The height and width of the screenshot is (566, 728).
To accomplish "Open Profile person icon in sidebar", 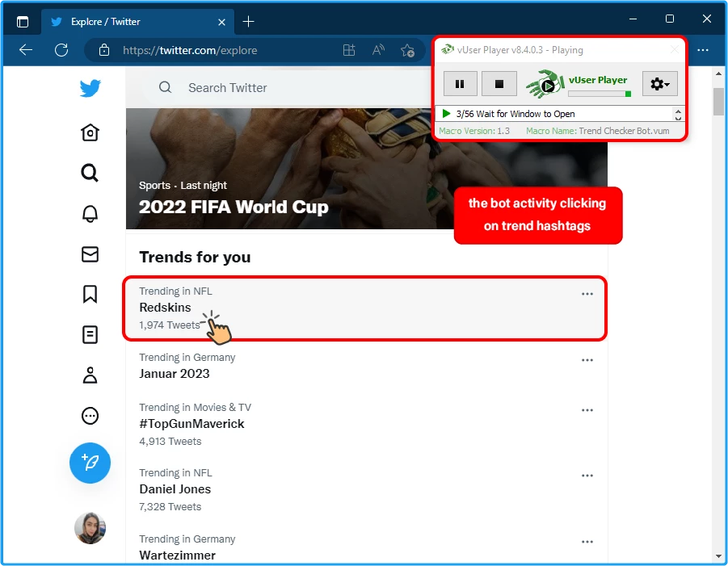I will pyautogui.click(x=90, y=375).
